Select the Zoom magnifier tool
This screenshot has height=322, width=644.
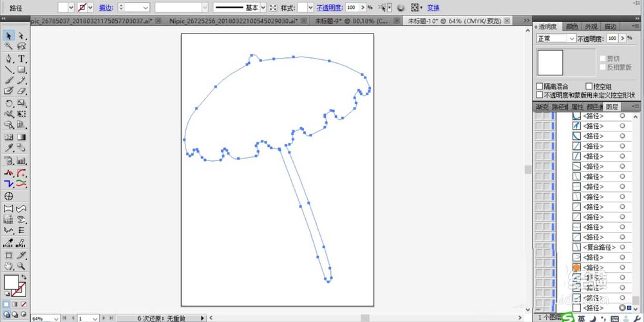21,265
